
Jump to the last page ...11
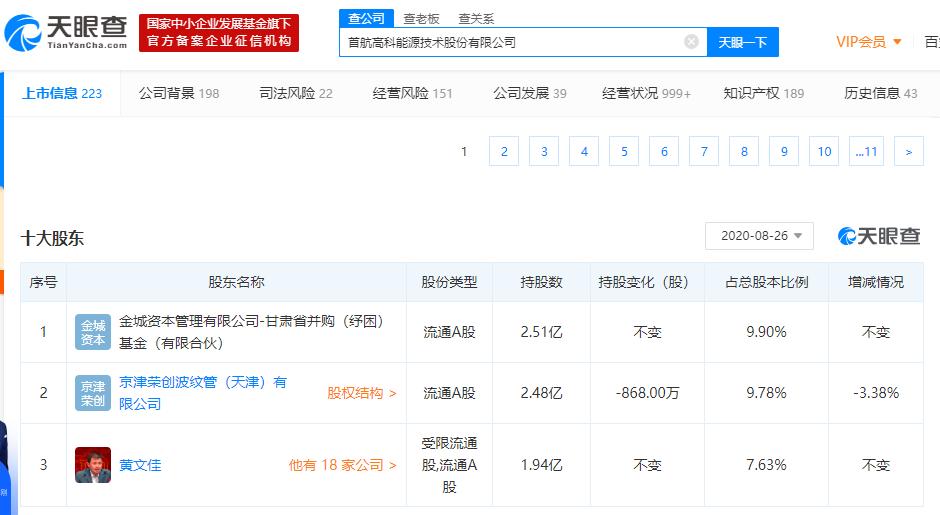coord(866,151)
